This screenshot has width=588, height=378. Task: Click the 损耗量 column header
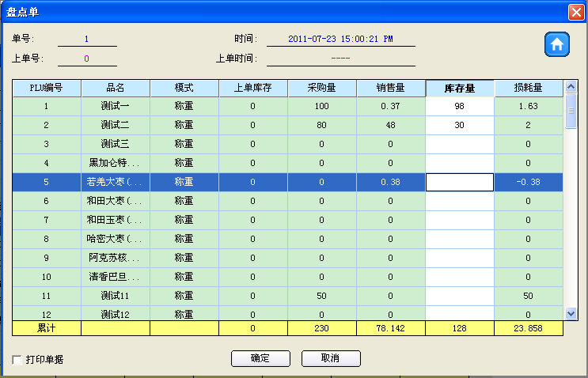pyautogui.click(x=528, y=88)
